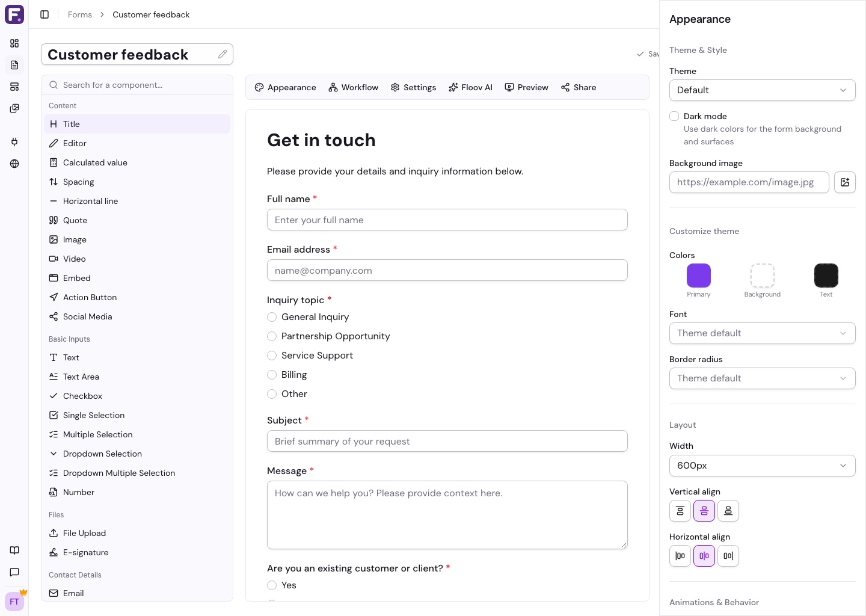Select the General Inquiry radio option
Screen dimensions: 866x616
[x=272, y=317]
